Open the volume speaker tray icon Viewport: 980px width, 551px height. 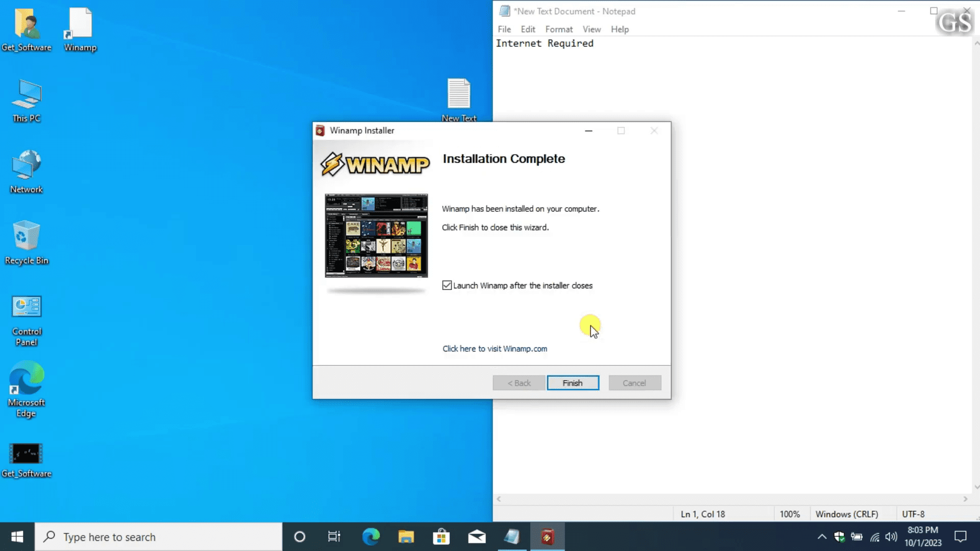891,537
